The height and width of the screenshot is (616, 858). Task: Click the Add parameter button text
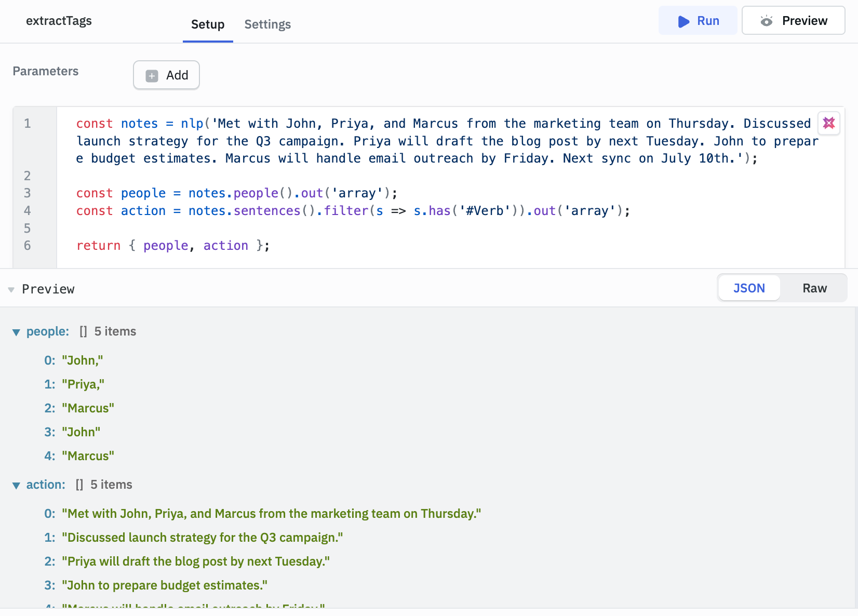(x=177, y=75)
